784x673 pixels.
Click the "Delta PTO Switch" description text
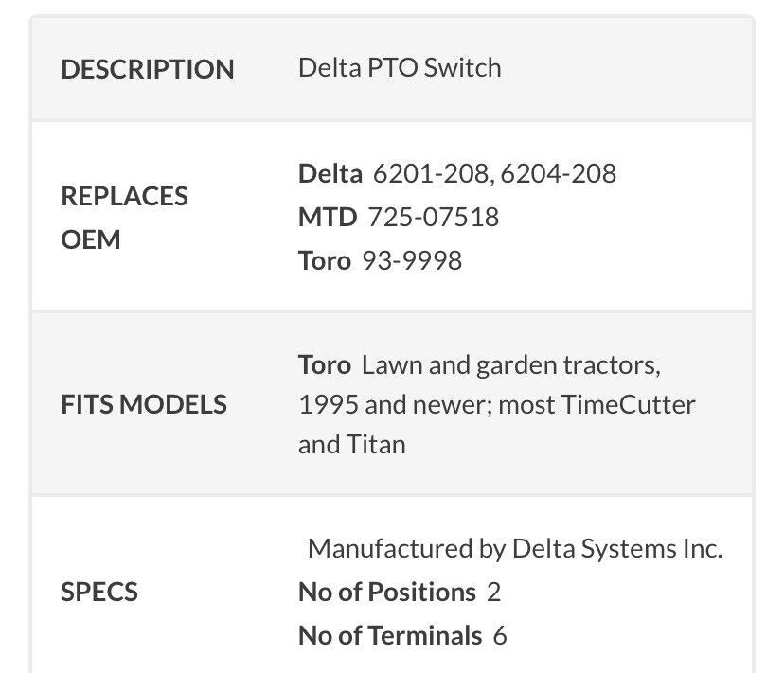[400, 68]
